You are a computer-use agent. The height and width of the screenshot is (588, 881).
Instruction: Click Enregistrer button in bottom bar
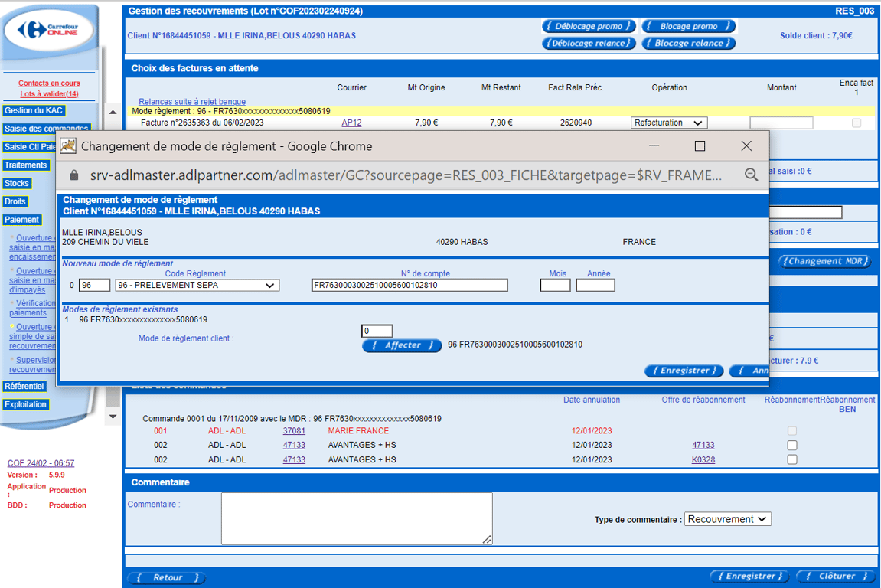point(750,577)
